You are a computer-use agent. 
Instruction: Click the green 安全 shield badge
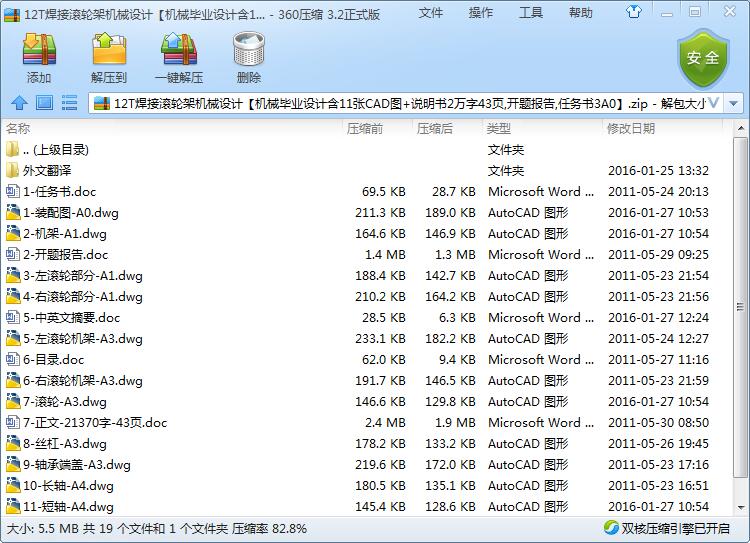point(703,58)
